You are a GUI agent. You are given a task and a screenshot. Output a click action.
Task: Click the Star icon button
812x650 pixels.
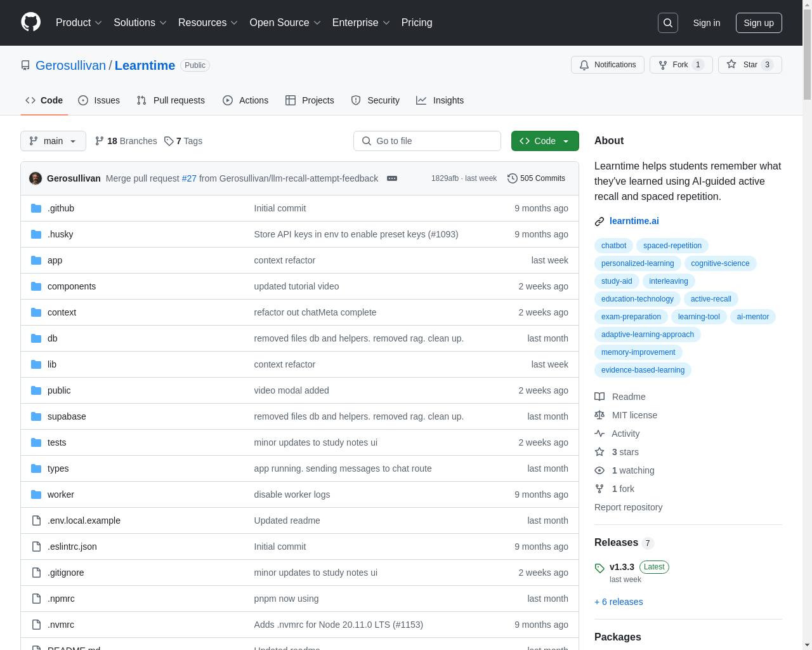click(x=731, y=65)
